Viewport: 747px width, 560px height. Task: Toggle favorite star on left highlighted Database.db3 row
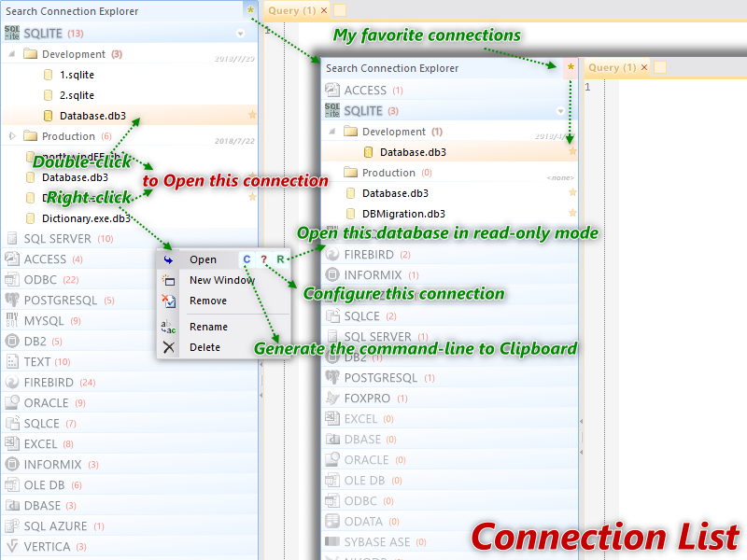click(252, 115)
